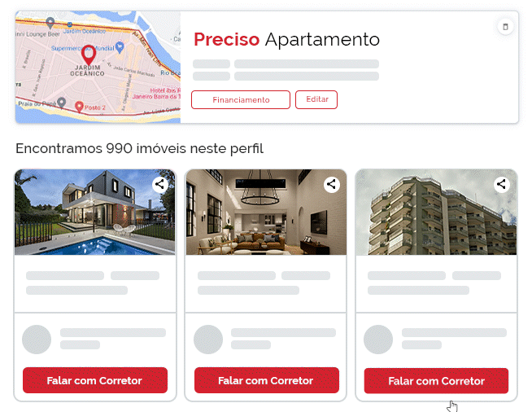The height and width of the screenshot is (412, 532).
Task: Open the apartment building photo
Action: 436,213
